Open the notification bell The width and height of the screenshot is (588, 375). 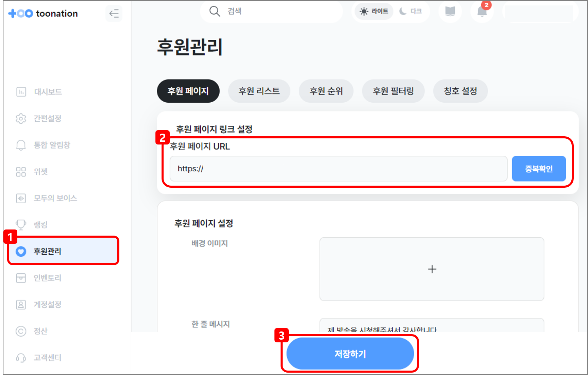pos(482,12)
